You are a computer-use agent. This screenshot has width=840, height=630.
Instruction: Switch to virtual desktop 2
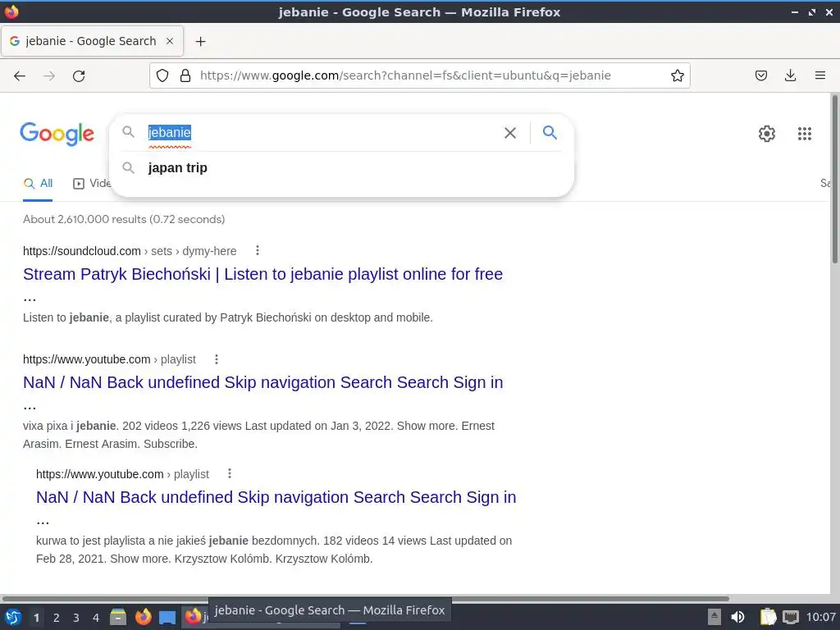coord(56,618)
